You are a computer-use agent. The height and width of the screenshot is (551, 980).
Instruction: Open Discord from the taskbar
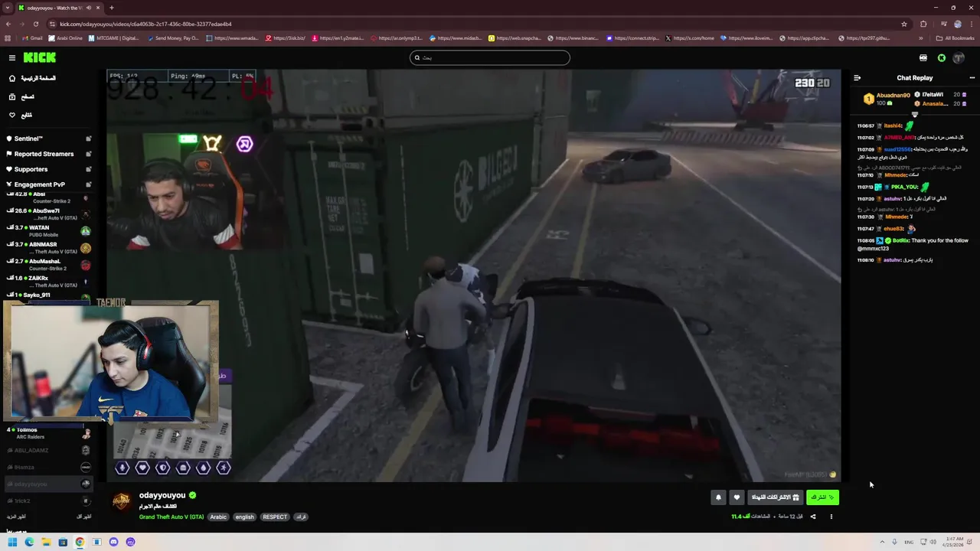113,542
